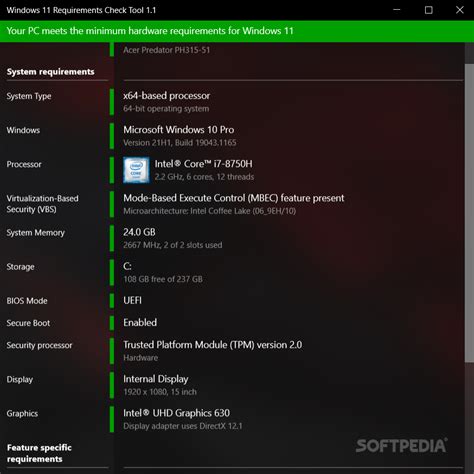Click the 'Secure Boot' label
474x474 pixels.
click(x=28, y=323)
